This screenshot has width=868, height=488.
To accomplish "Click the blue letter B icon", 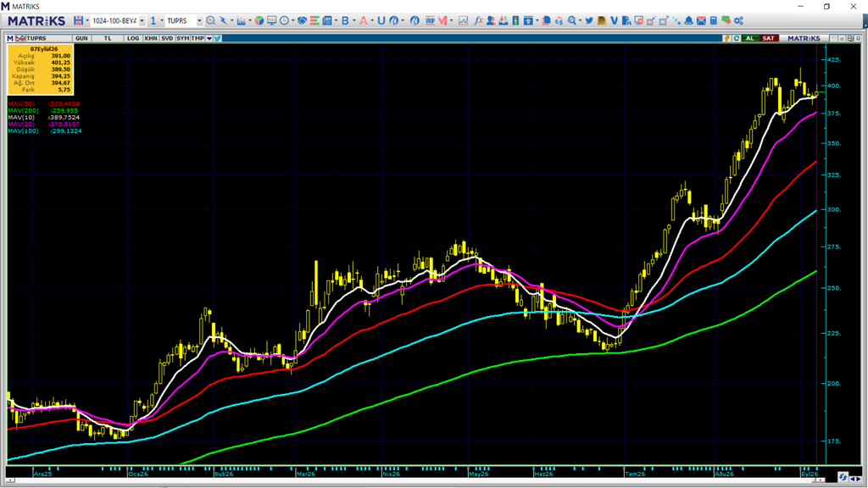I will pyautogui.click(x=345, y=20).
